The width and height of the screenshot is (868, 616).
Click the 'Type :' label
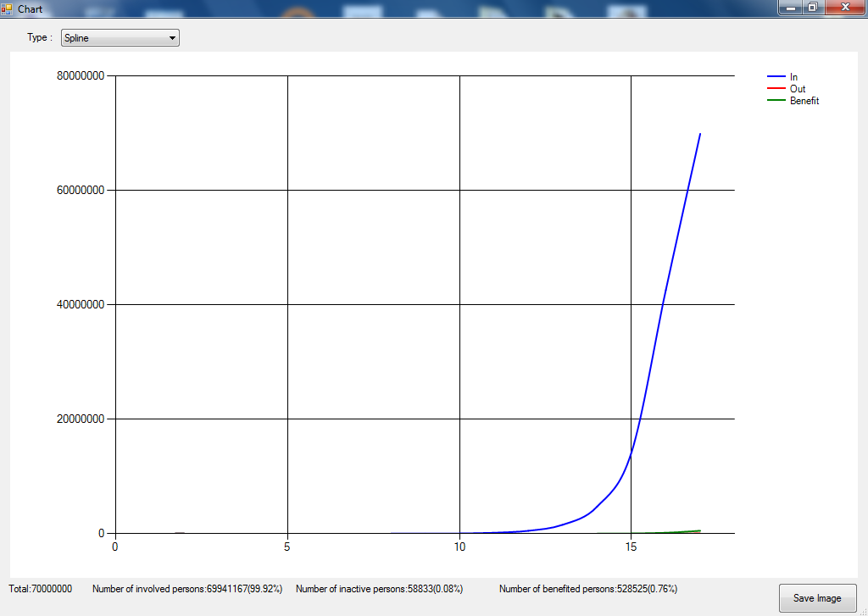click(x=40, y=37)
